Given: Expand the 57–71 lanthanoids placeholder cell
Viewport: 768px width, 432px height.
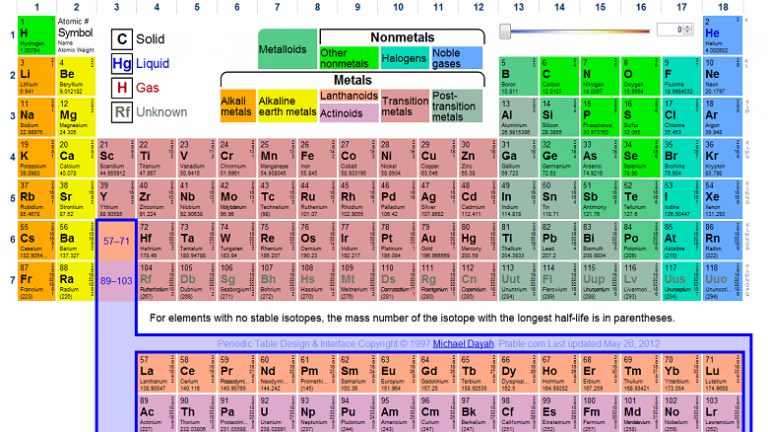Looking at the screenshot, I should (116, 240).
